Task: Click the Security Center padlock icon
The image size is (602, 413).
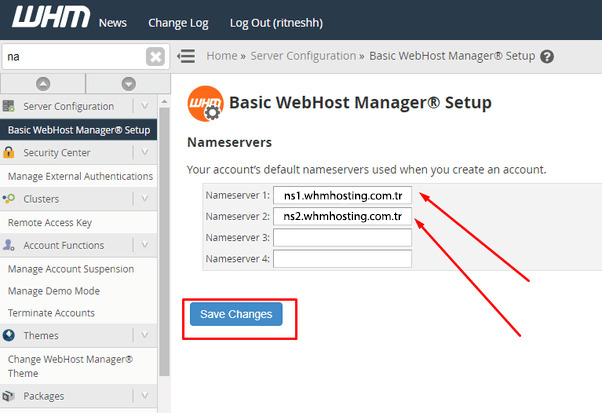Action: pos(8,152)
